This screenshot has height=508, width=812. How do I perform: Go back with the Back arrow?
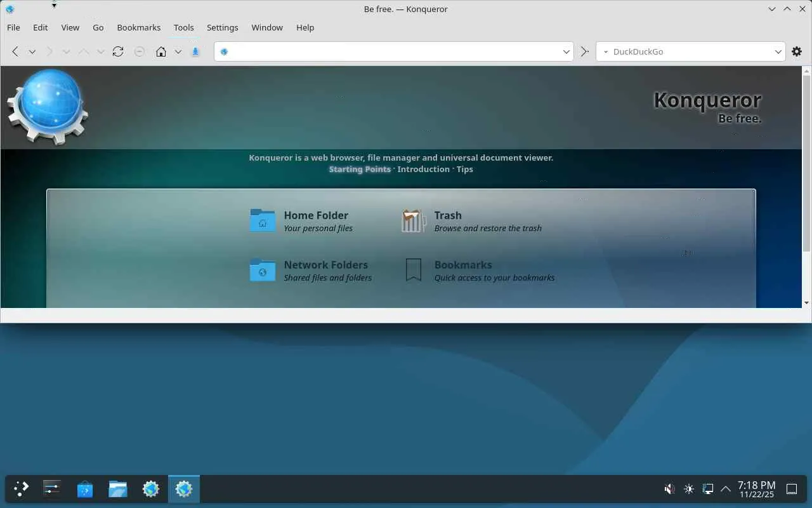(x=15, y=51)
